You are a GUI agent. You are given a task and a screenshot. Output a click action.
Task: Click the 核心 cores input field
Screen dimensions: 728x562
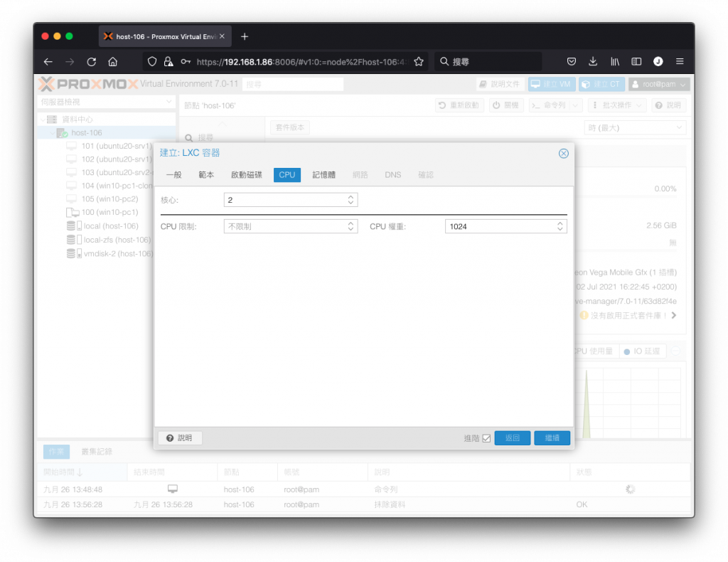(x=284, y=200)
